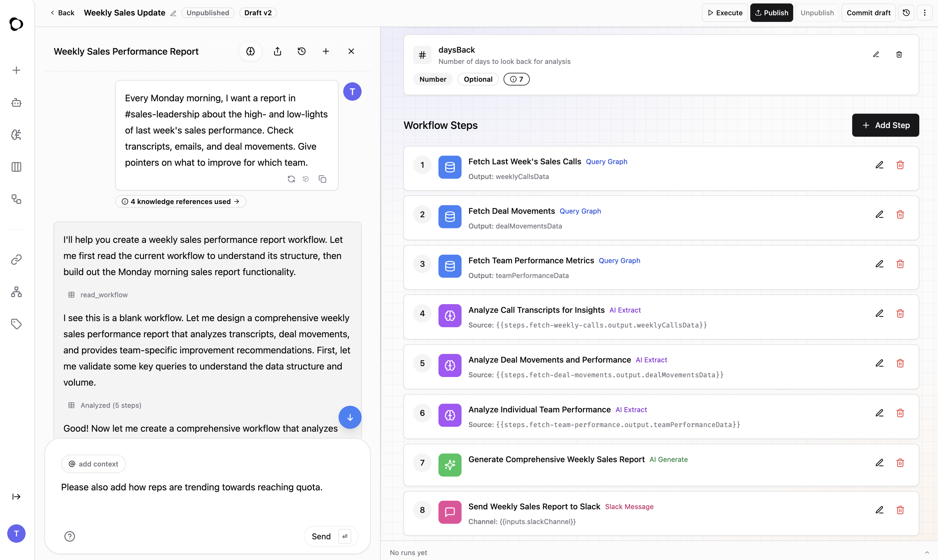This screenshot has width=938, height=560.
Task: Click the regenerate icon under the user message
Action: (291, 179)
